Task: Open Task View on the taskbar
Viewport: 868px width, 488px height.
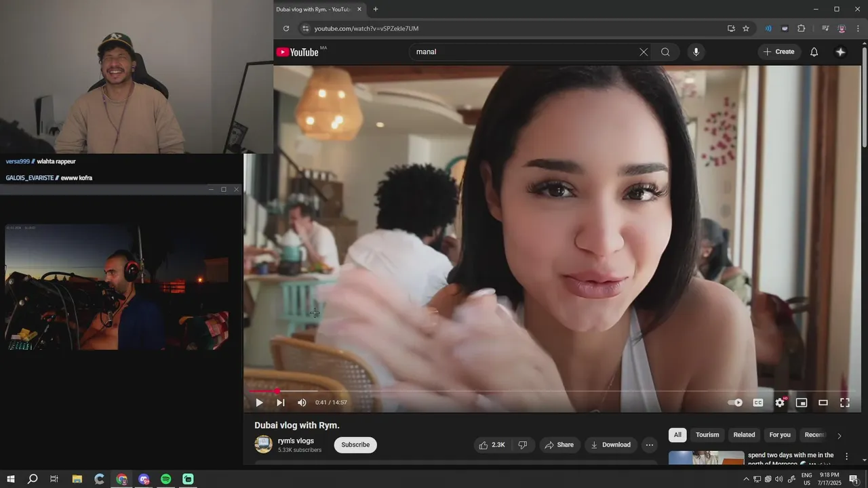Action: point(54,479)
